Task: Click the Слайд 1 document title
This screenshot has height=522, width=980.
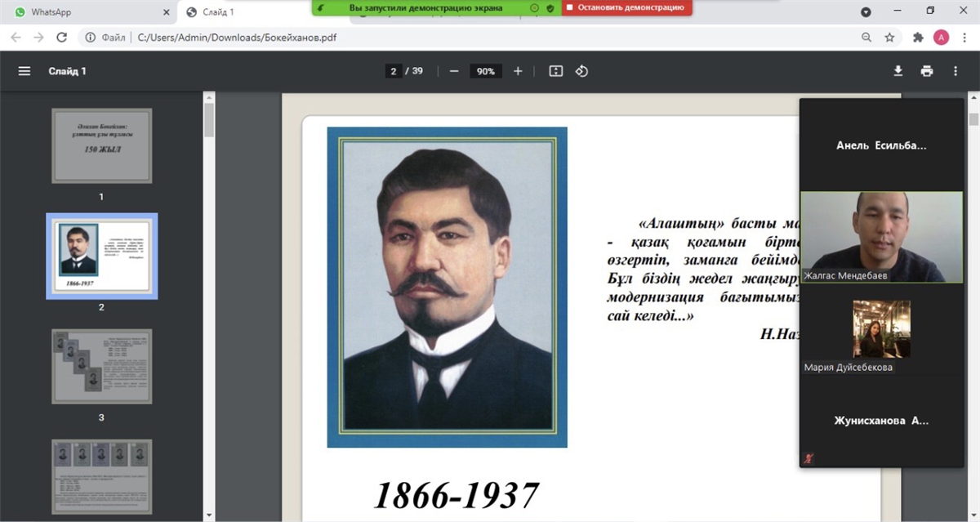Action: coord(67,71)
